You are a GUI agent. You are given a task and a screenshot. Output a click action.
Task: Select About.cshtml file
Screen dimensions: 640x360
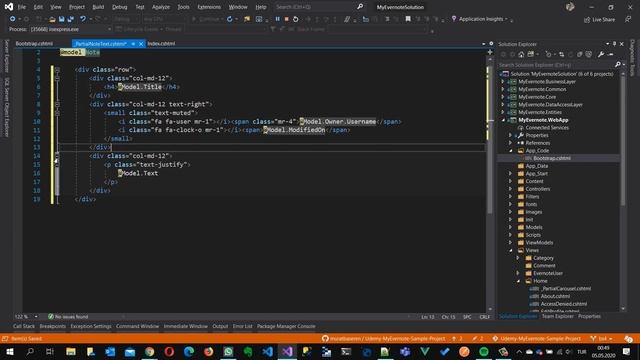tap(555, 296)
